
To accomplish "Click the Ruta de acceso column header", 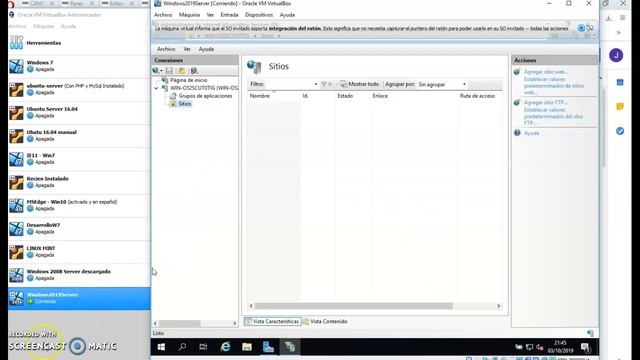I will pos(477,96).
